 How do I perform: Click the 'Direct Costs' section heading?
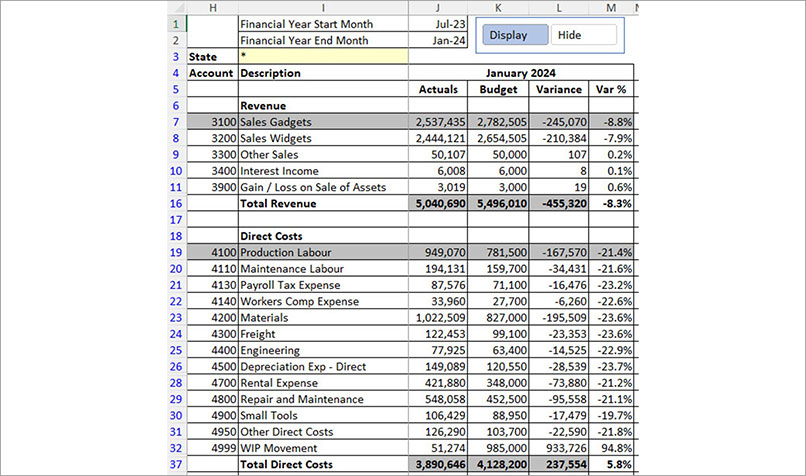[x=323, y=236]
